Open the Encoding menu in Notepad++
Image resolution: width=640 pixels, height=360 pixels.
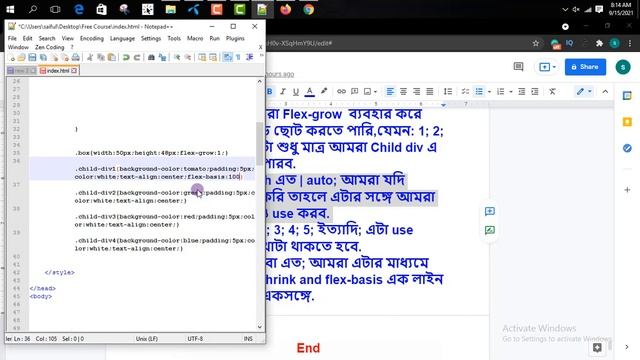click(x=92, y=38)
